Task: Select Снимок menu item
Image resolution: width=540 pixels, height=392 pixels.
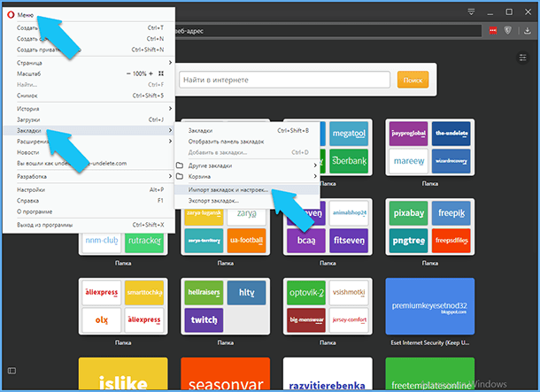Action: [89, 96]
